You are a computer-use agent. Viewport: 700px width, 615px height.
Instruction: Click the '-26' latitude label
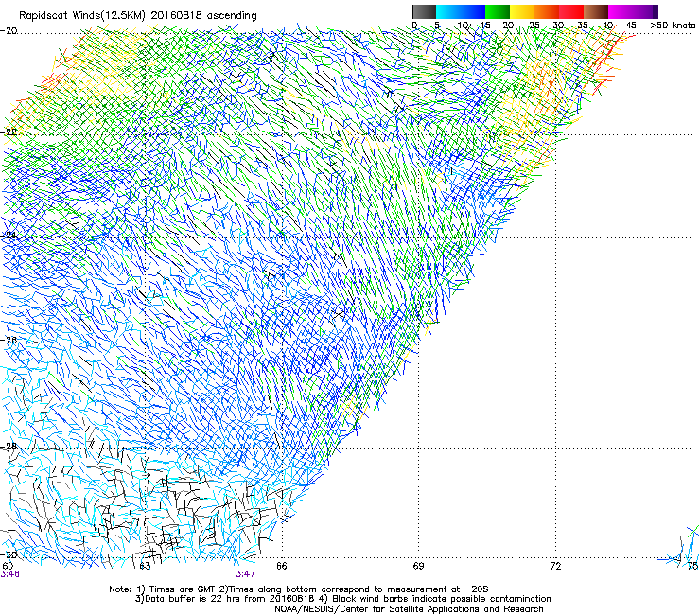pyautogui.click(x=9, y=340)
